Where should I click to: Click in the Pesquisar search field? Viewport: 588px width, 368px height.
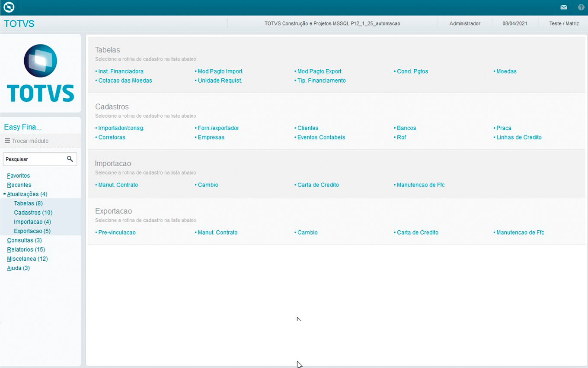(34, 159)
